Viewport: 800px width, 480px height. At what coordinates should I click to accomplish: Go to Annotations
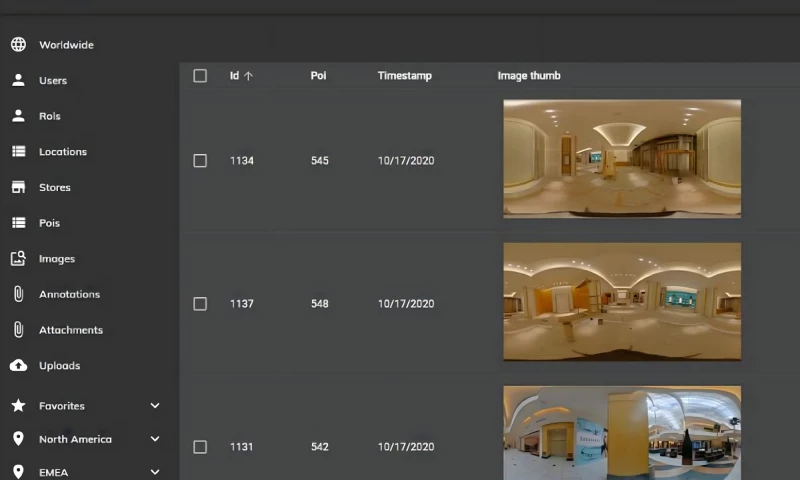[x=69, y=294]
